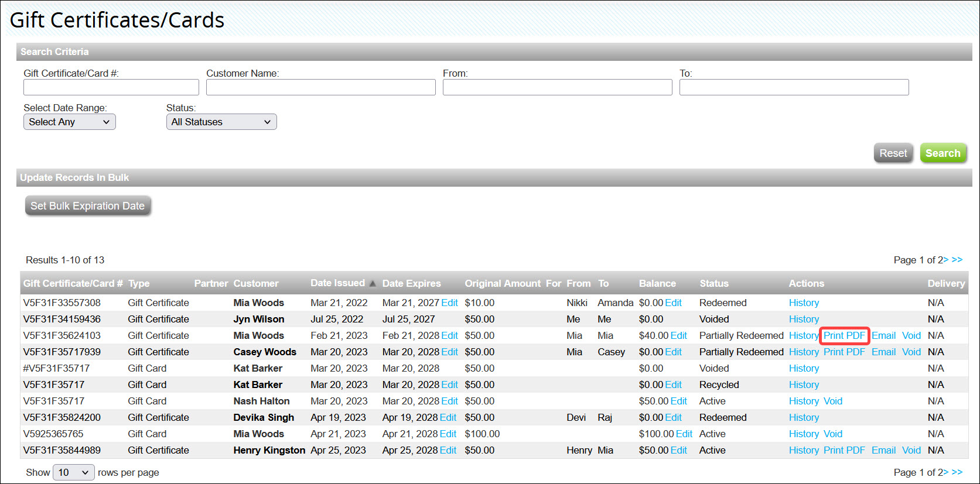This screenshot has width=980, height=484.
Task: Edit expiration date Mar 21, 2027
Action: [x=449, y=303]
